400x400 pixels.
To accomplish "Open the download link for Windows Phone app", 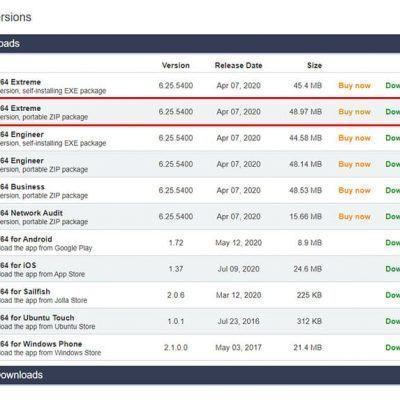I will click(x=393, y=347).
